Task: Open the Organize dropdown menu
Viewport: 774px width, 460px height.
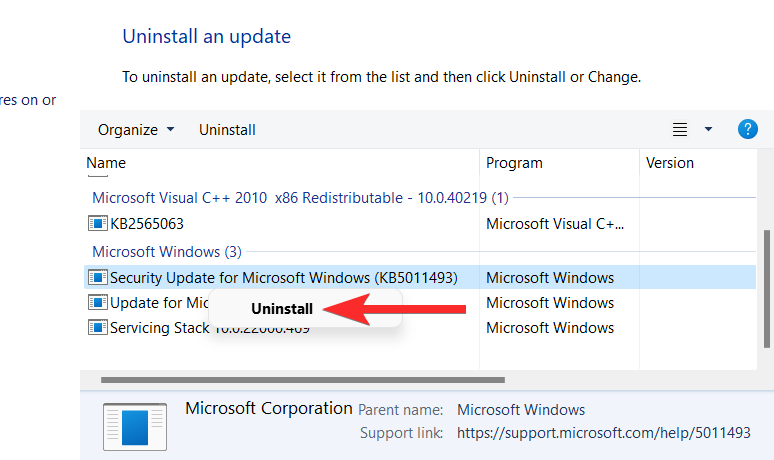Action: pos(136,130)
